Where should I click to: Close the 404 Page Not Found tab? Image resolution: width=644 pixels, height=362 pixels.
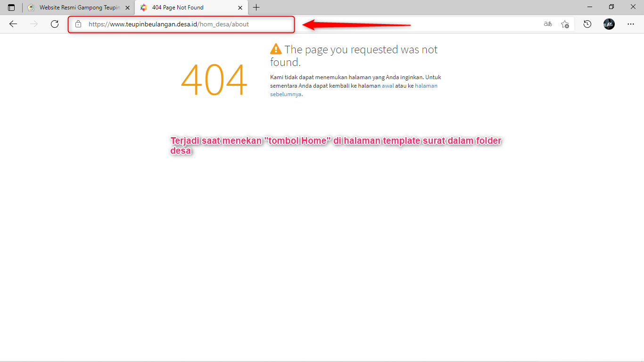240,7
